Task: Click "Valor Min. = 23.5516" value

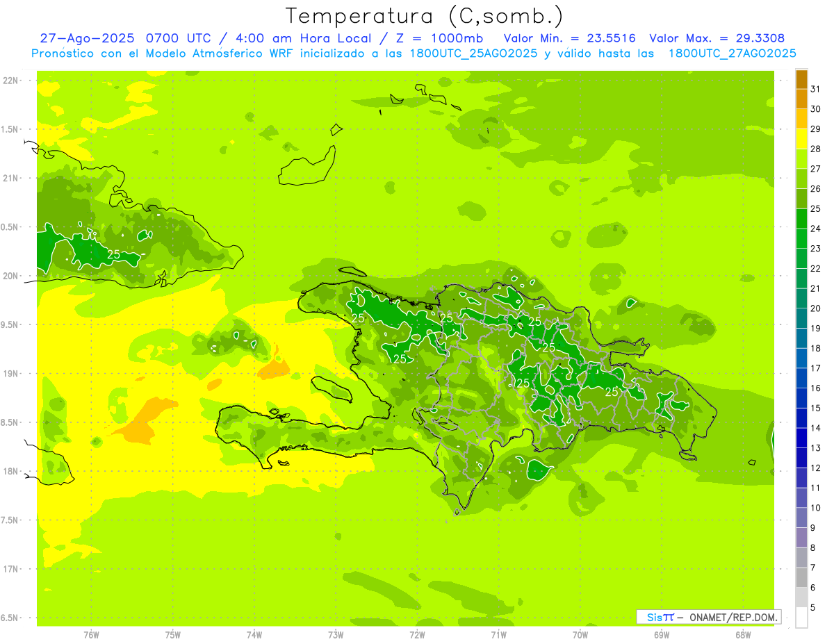Action: 570,38
